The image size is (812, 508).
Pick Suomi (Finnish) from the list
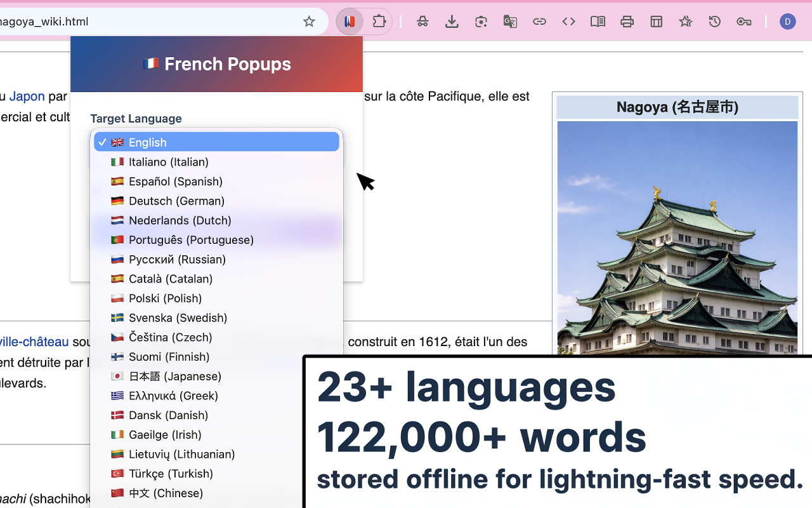216,357
